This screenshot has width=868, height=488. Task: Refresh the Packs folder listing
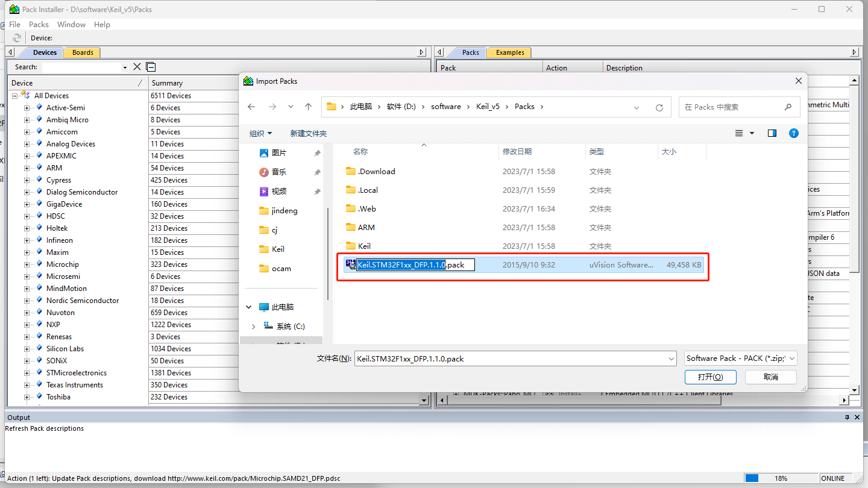click(659, 107)
